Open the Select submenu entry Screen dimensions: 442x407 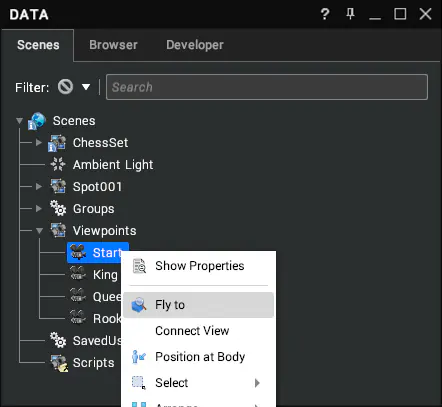pyautogui.click(x=198, y=383)
